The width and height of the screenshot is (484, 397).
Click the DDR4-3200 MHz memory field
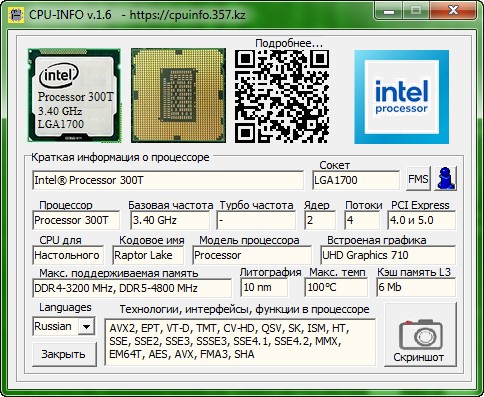pos(132,288)
